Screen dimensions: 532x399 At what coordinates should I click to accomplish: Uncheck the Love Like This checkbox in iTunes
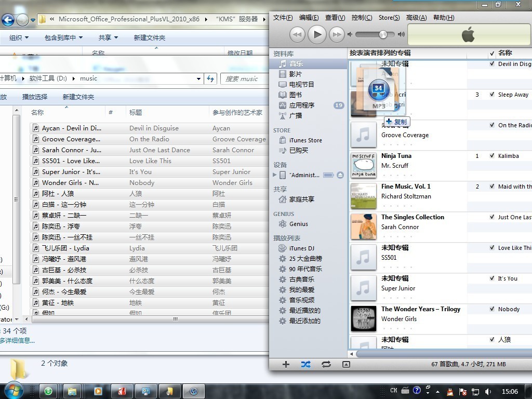coord(492,248)
